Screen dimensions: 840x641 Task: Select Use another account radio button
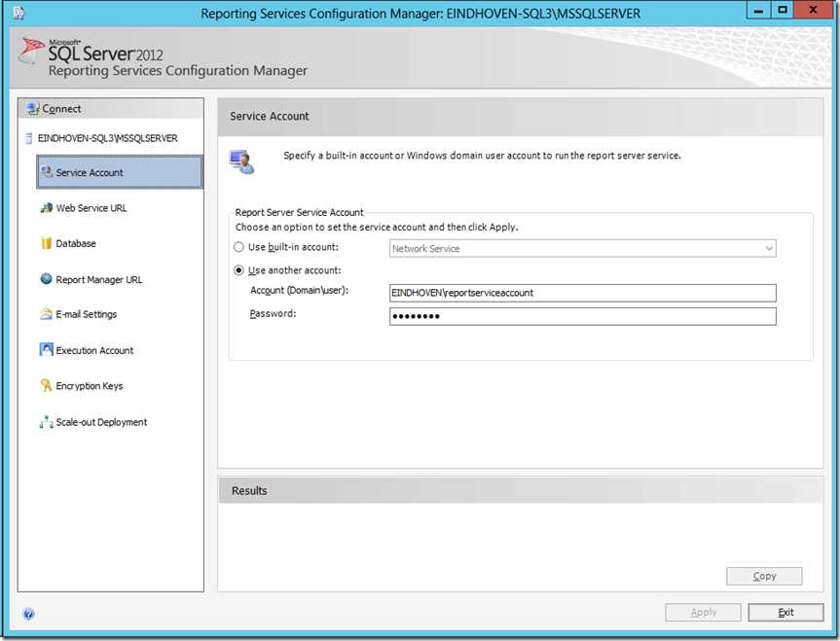(238, 270)
